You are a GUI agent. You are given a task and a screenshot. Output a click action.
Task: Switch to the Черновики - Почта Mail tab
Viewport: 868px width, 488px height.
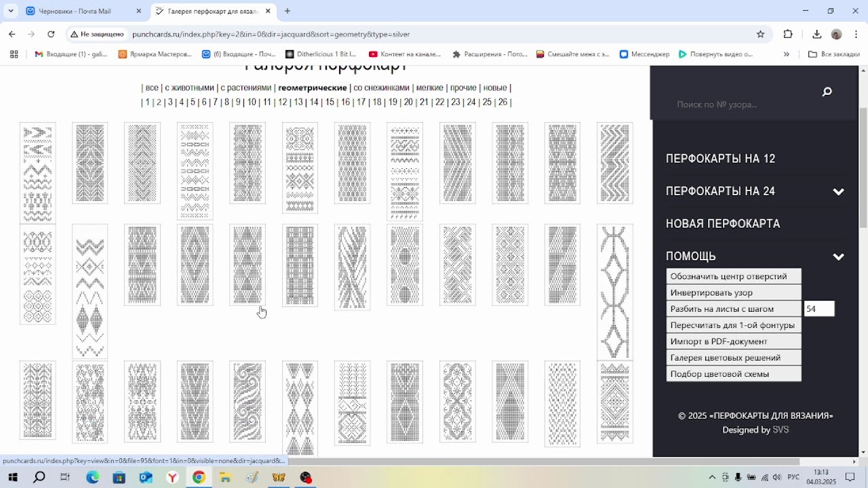83,11
